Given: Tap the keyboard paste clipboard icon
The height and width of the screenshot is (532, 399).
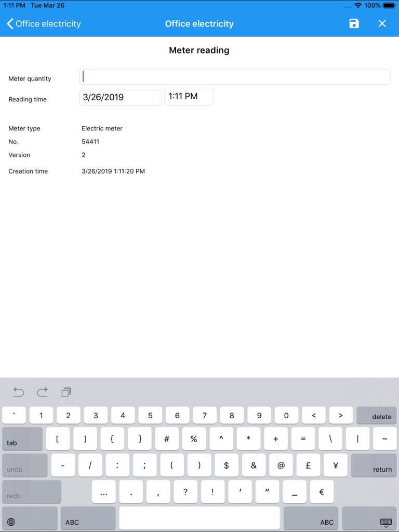Looking at the screenshot, I should click(x=66, y=392).
